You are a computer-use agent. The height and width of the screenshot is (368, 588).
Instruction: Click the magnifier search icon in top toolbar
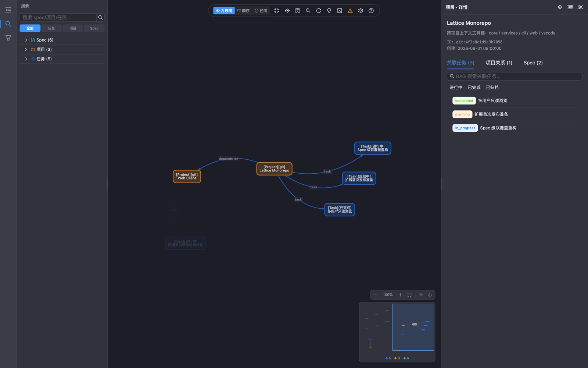pyautogui.click(x=308, y=11)
